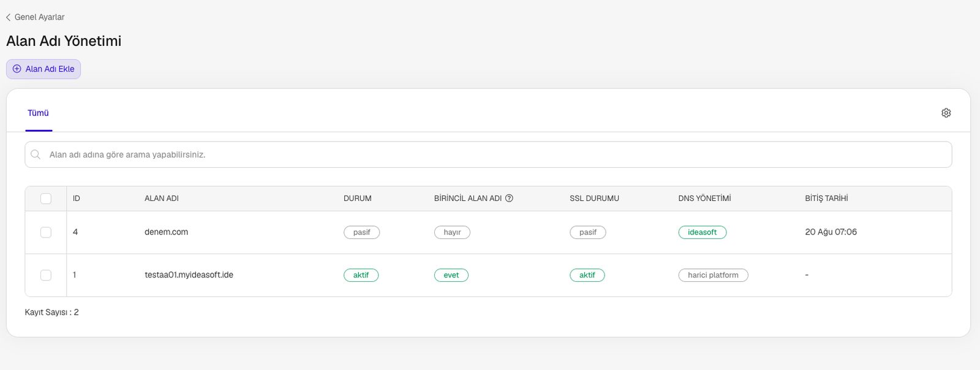Click the ID column header
980x370 pixels.
pyautogui.click(x=77, y=198)
